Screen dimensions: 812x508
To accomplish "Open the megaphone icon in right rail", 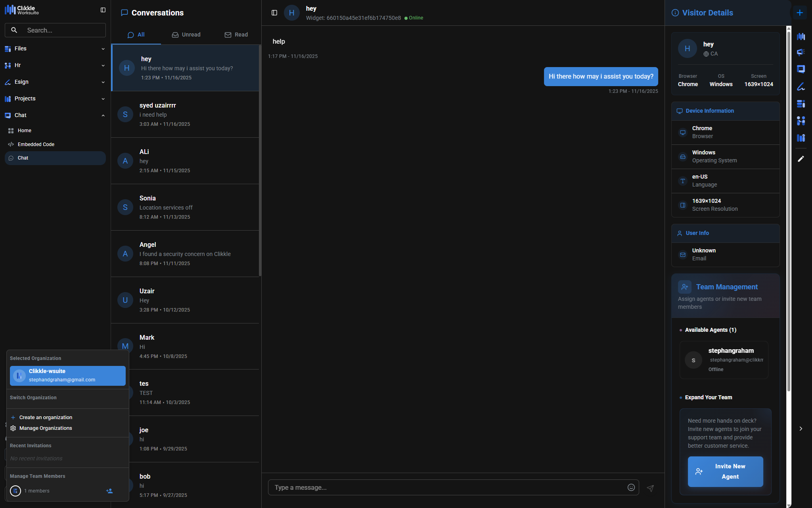I will 801,52.
